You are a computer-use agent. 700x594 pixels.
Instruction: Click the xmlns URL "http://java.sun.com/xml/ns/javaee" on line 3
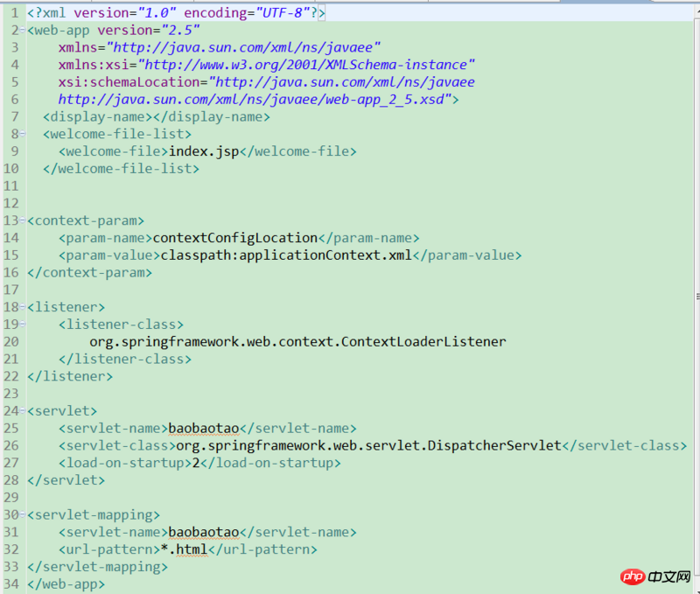point(243,47)
